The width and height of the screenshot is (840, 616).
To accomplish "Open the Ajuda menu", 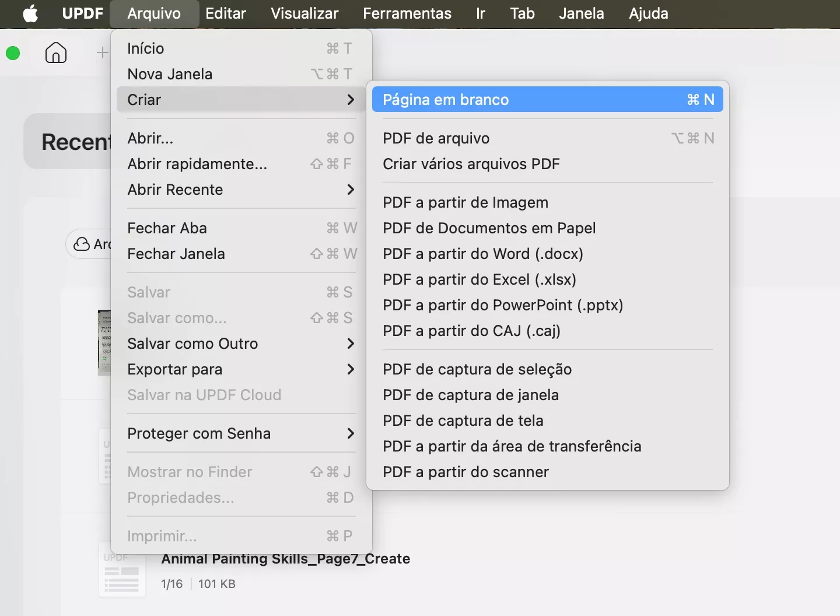I will (x=649, y=13).
